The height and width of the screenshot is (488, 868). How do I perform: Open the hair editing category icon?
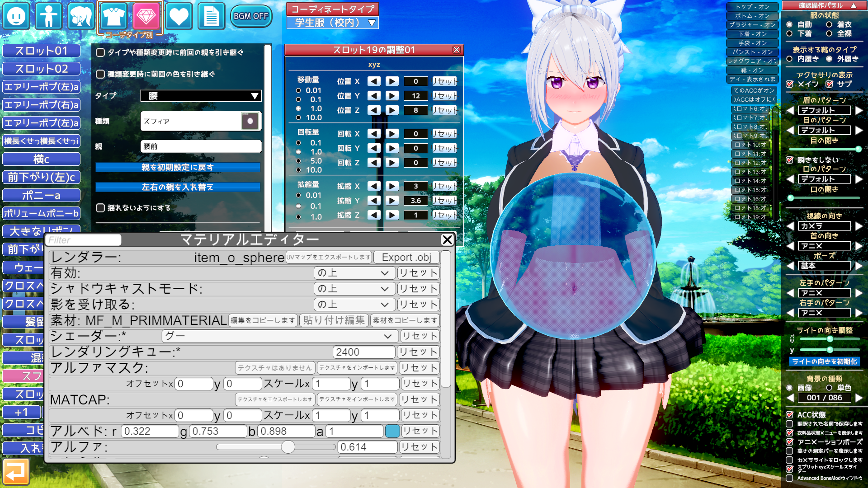point(81,16)
